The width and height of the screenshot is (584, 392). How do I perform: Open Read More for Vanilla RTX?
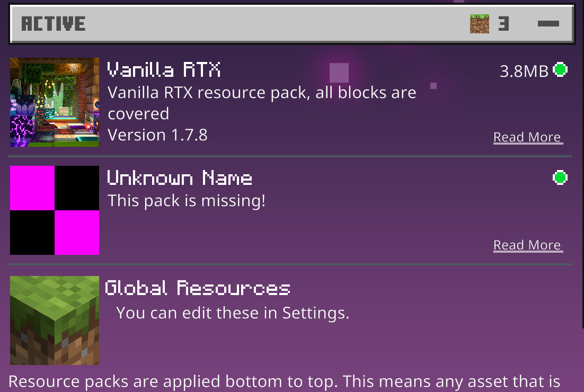527,137
